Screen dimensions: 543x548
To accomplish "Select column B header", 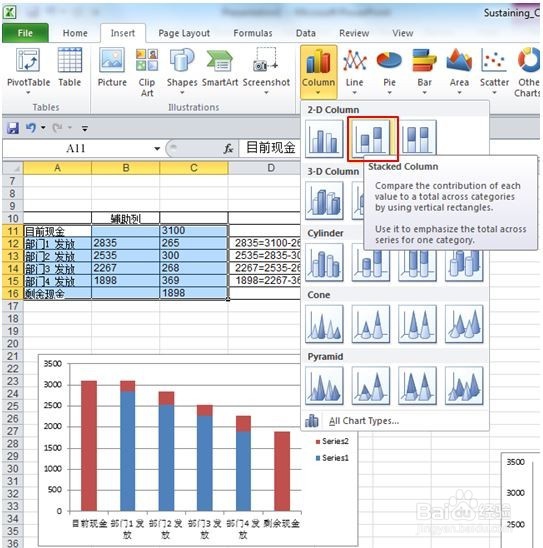I will pyautogui.click(x=125, y=168).
